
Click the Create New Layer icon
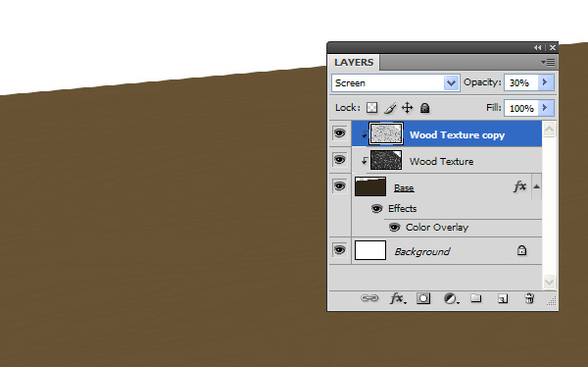(x=503, y=298)
